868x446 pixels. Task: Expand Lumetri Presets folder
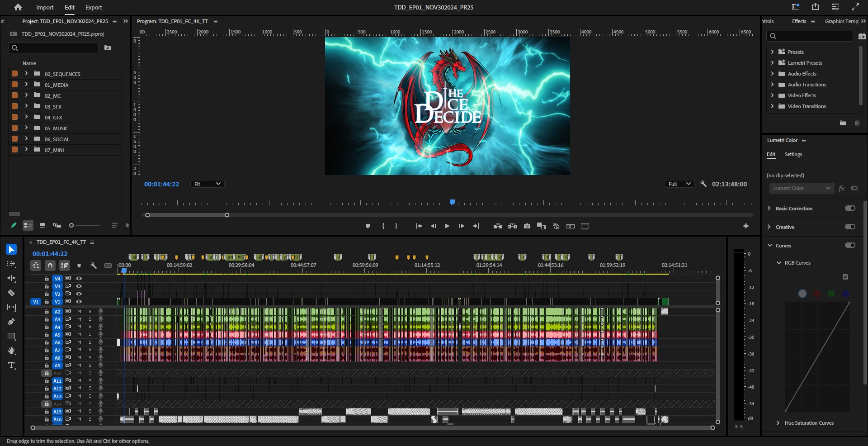click(772, 62)
